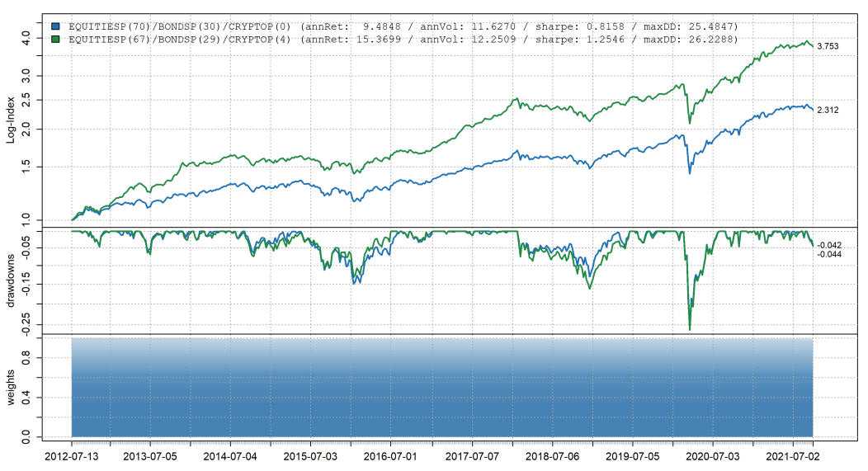Click the 4.0 tick on Log-Index axis

point(26,38)
